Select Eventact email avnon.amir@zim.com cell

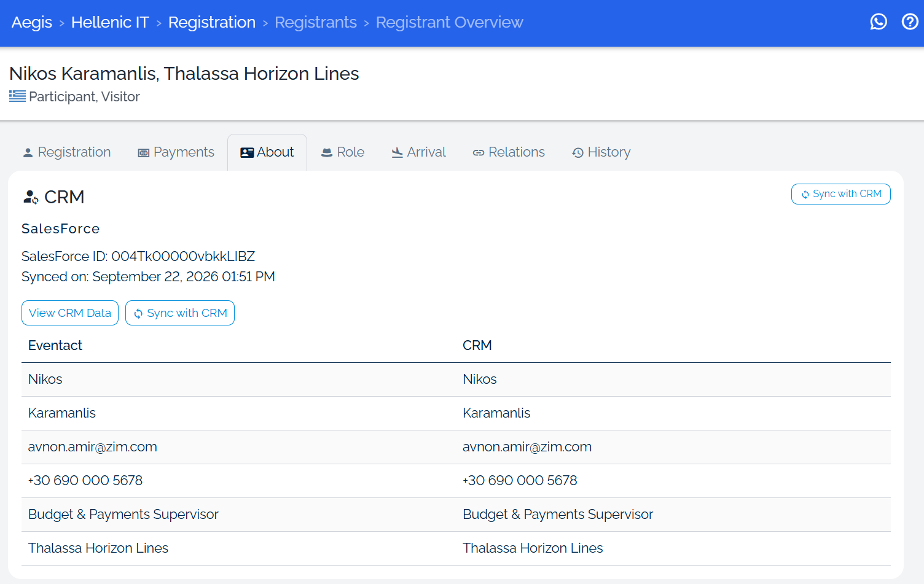coord(238,447)
